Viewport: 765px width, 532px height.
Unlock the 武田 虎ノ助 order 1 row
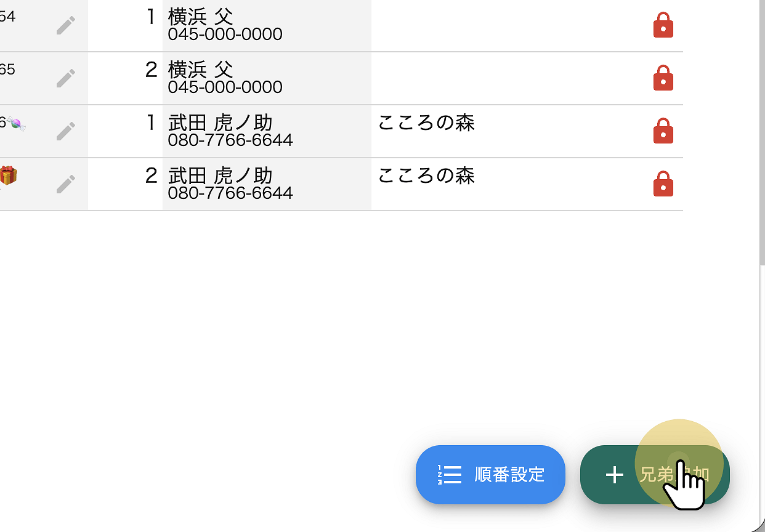pos(663,131)
